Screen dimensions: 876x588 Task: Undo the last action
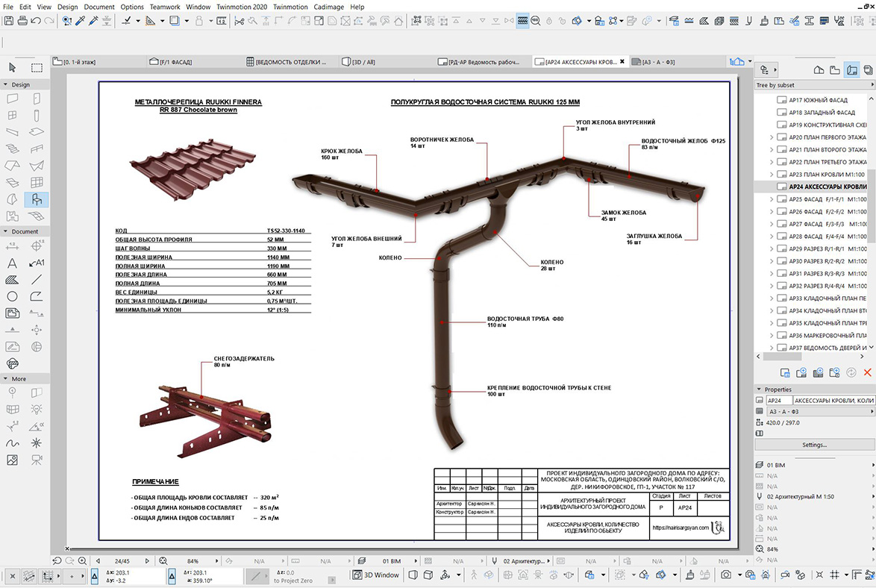(36, 21)
